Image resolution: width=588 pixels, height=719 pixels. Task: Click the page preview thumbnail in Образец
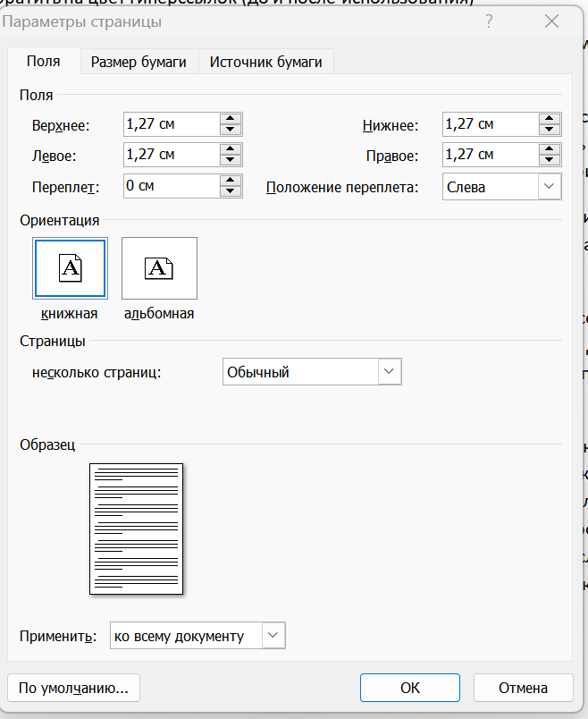coord(136,529)
